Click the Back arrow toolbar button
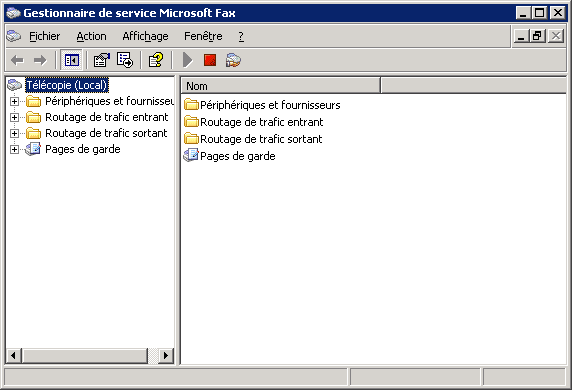 (x=17, y=60)
